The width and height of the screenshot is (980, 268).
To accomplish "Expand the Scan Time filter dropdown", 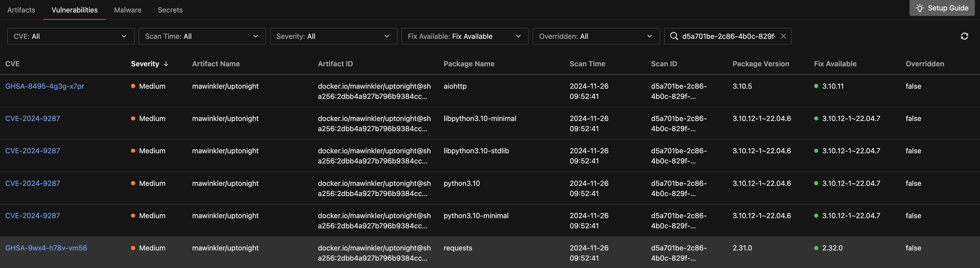I will (202, 36).
